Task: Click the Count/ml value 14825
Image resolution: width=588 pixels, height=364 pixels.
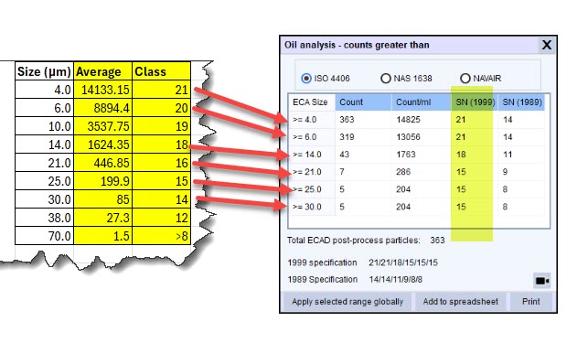Action: 408,120
